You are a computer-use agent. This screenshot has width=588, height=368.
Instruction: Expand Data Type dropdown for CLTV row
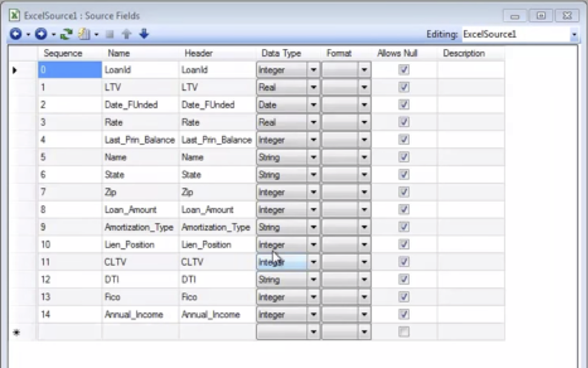(313, 263)
